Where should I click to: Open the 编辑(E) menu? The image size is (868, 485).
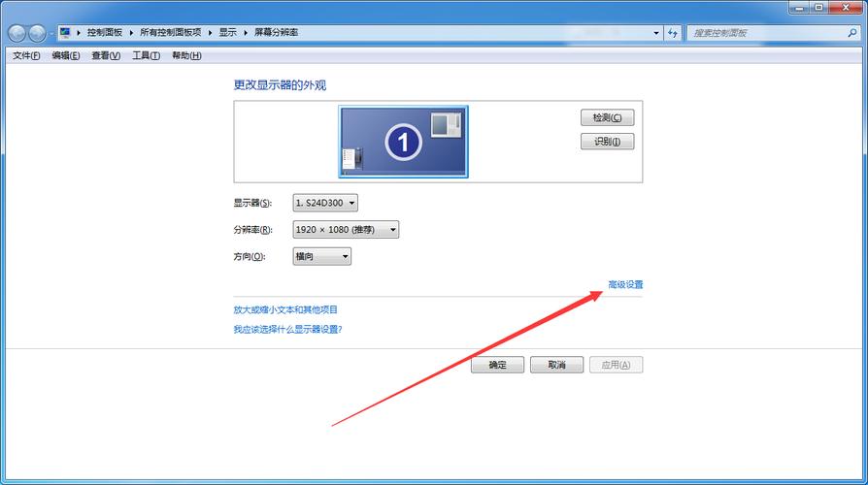coord(66,55)
